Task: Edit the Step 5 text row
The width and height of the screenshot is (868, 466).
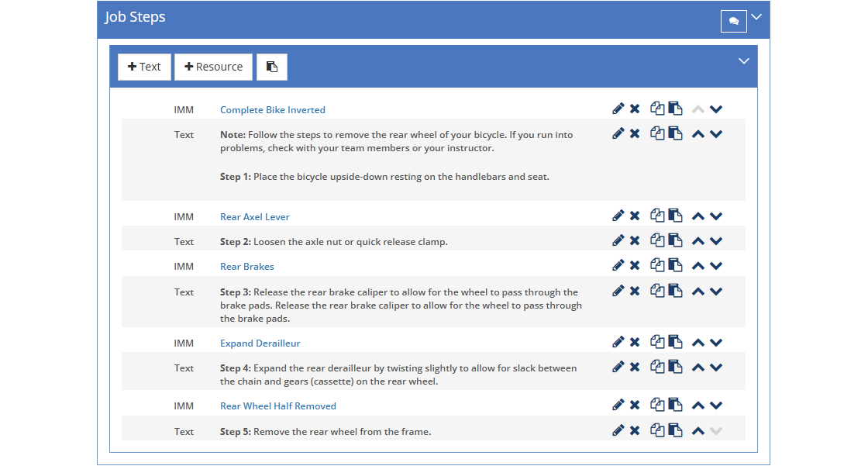Action: tap(618, 430)
